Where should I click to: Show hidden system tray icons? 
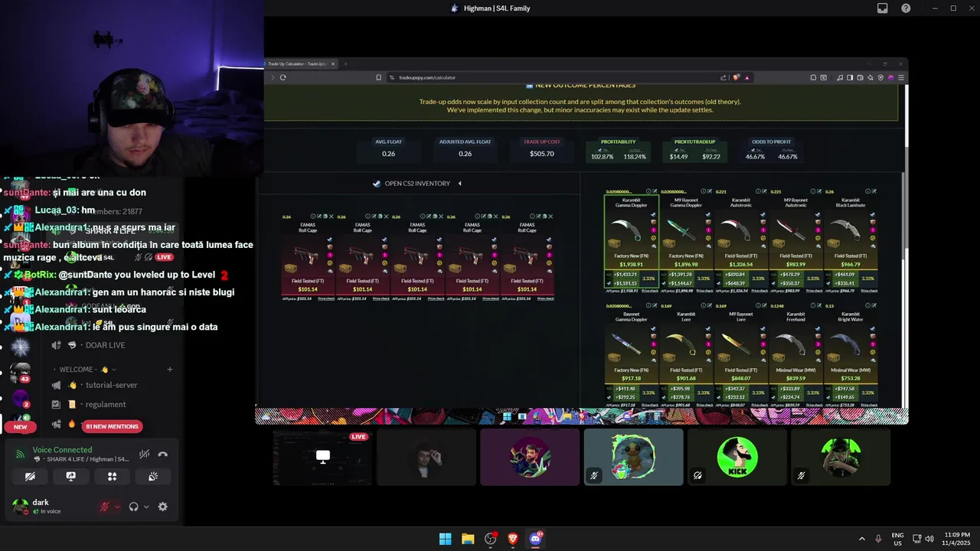pos(862,539)
